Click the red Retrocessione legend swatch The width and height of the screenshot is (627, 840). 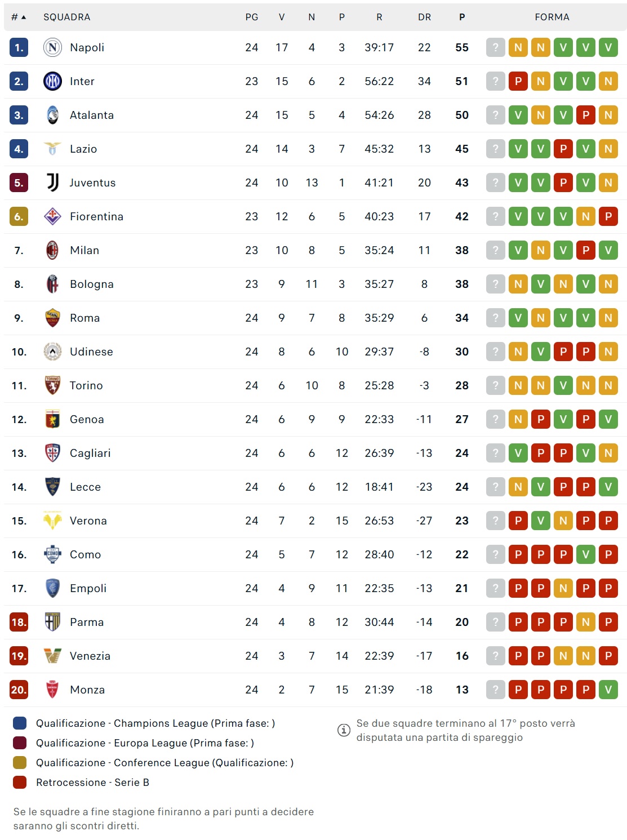(20, 783)
